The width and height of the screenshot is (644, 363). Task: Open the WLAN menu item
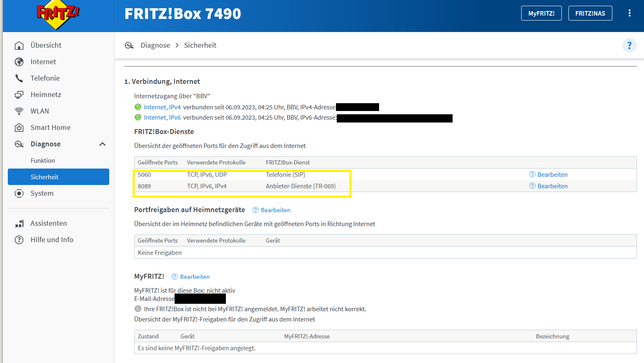[40, 111]
